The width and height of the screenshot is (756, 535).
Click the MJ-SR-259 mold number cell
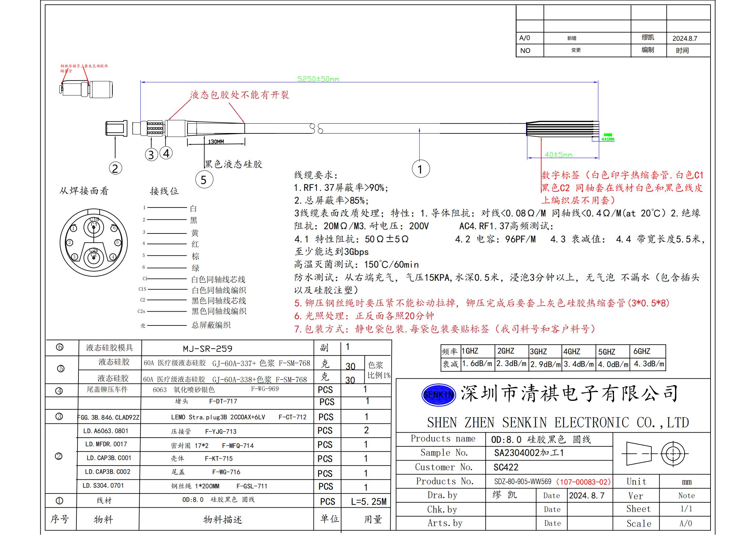[207, 349]
